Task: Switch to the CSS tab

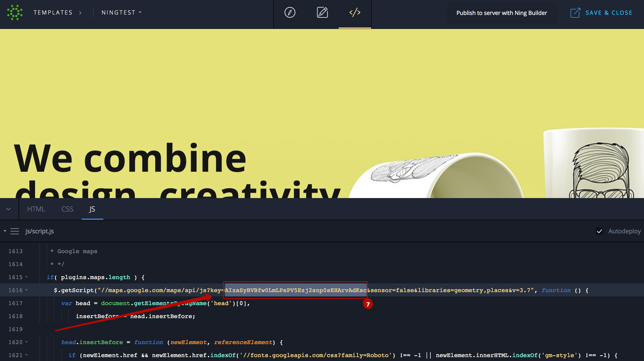Action: [67, 209]
